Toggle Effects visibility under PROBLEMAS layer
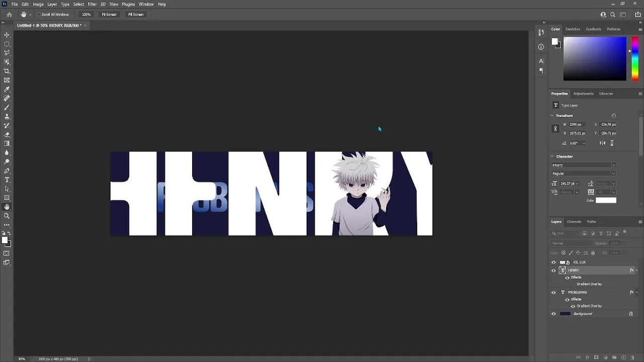The image size is (644, 362). click(x=568, y=299)
